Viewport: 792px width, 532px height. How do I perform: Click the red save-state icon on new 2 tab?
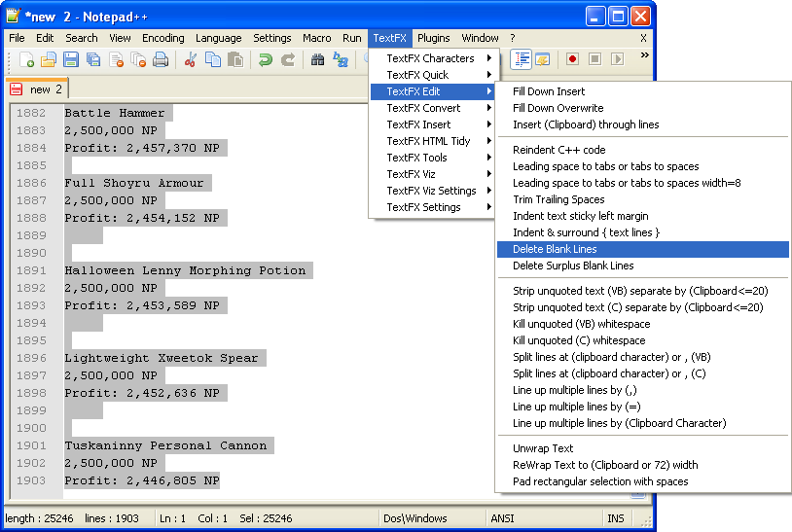coord(17,89)
